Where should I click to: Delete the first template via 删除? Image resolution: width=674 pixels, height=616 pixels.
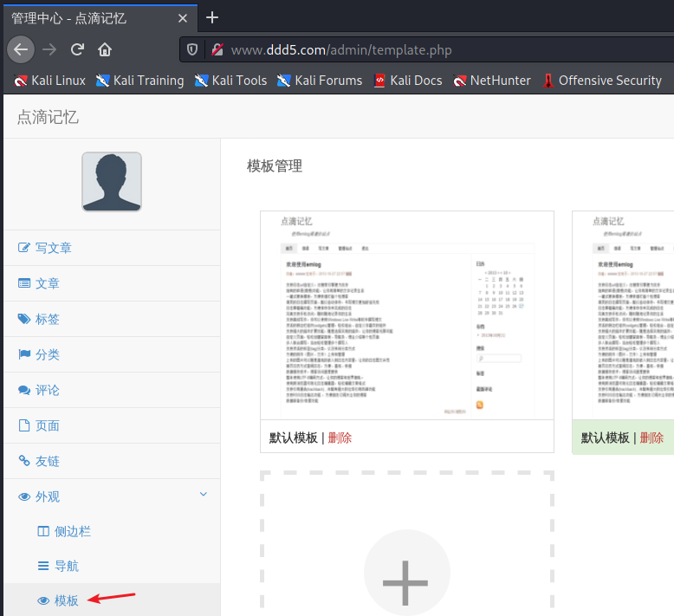[x=340, y=438]
